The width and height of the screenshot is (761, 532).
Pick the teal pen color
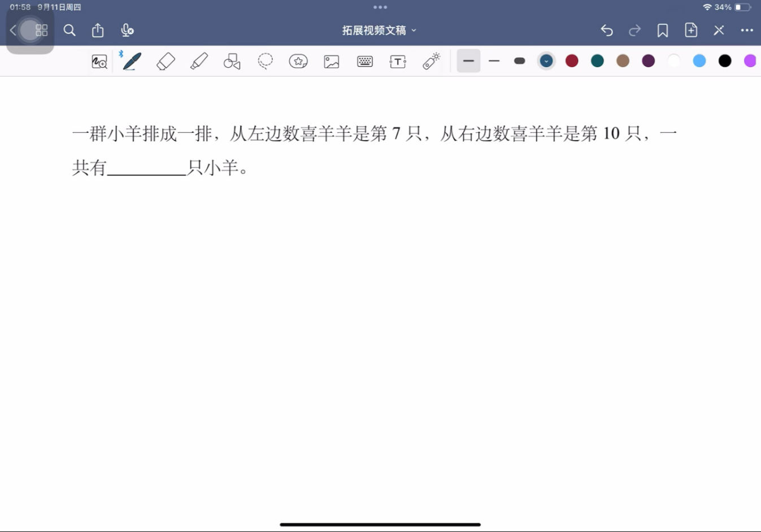pyautogui.click(x=597, y=61)
